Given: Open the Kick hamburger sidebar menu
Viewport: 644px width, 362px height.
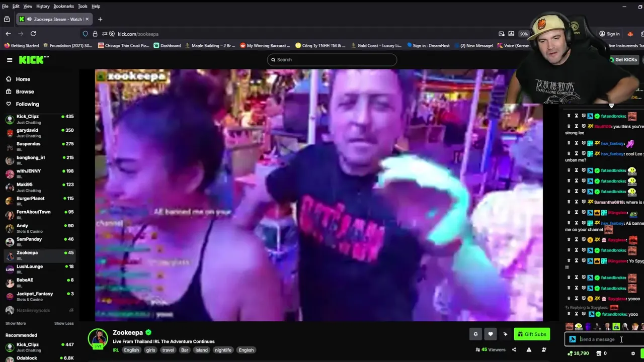Looking at the screenshot, I should pyautogui.click(x=9, y=60).
